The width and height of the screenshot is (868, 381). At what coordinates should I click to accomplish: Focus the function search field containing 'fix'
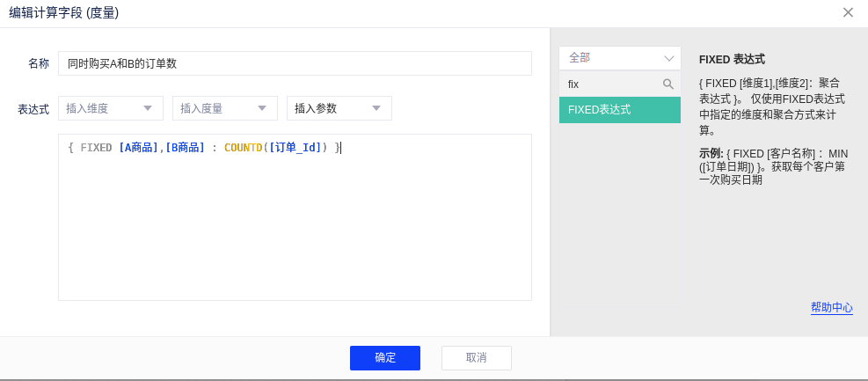tap(611, 84)
